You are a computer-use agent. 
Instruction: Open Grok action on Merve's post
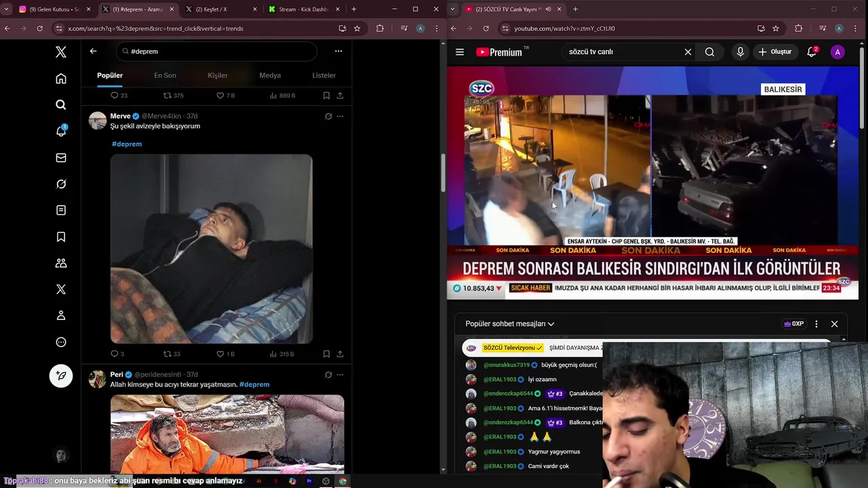pos(328,117)
